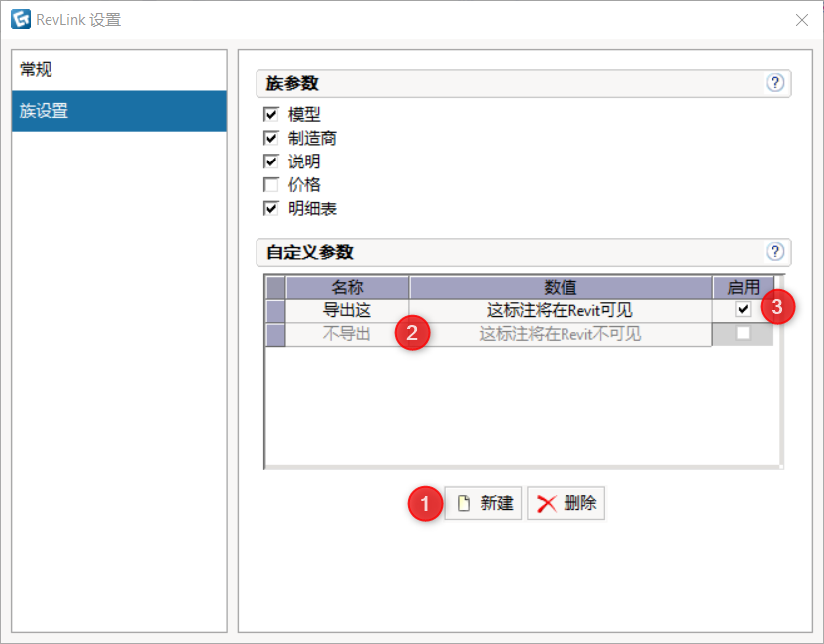Screen dimensions: 824x644
Task: Click the 这标注将在Revit不可见 value cell
Action: coord(561,334)
